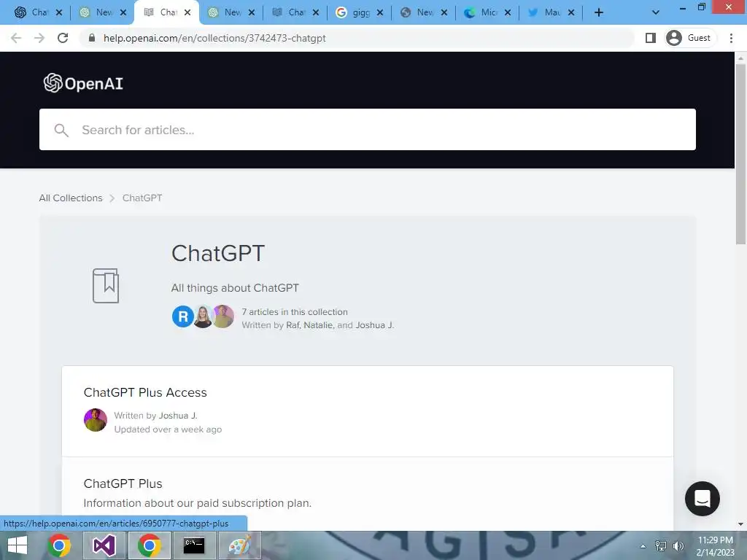Click Raf's blue R avatar
Screen dimensions: 747x560
pyautogui.click(x=182, y=316)
